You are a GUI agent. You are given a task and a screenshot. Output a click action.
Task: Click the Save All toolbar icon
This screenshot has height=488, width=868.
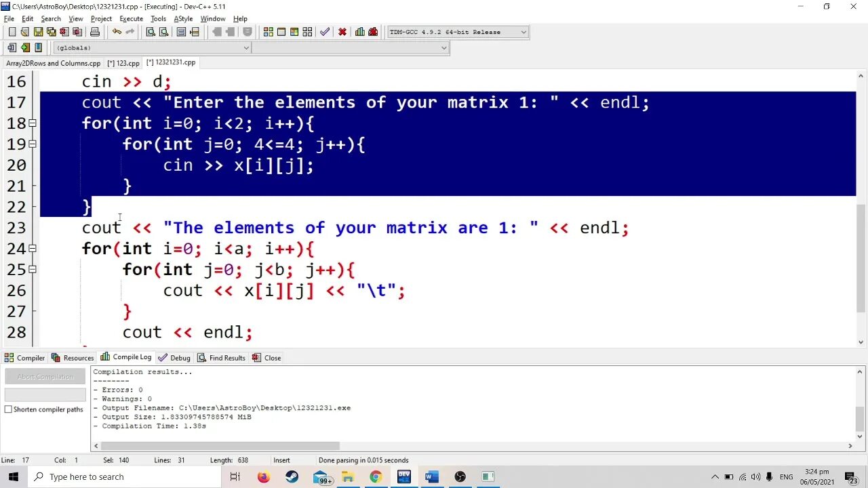pos(51,32)
